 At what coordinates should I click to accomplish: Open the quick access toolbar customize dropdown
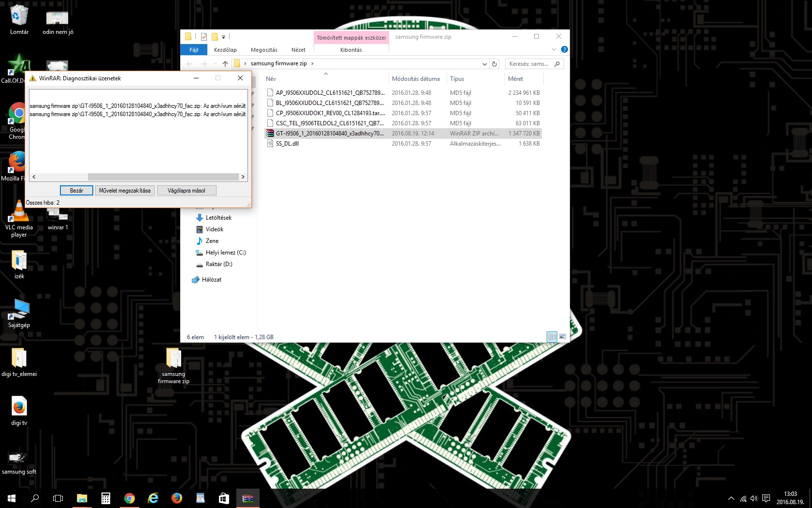[223, 37]
